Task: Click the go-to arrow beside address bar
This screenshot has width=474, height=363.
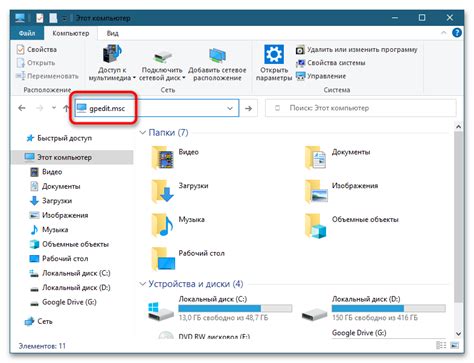Action: [248, 108]
